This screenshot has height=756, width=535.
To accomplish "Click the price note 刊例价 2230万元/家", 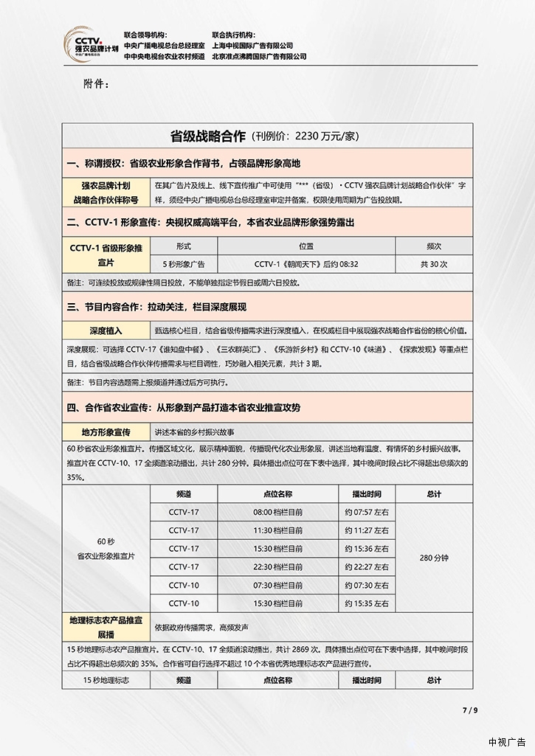I will tap(306, 136).
